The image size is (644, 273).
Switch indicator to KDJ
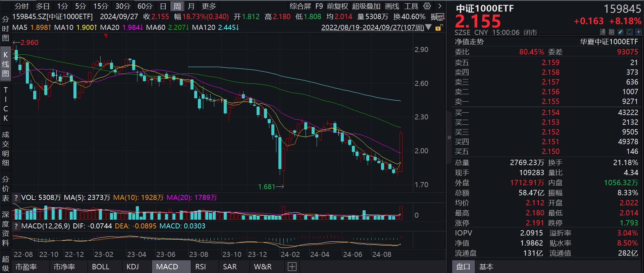[x=133, y=267]
